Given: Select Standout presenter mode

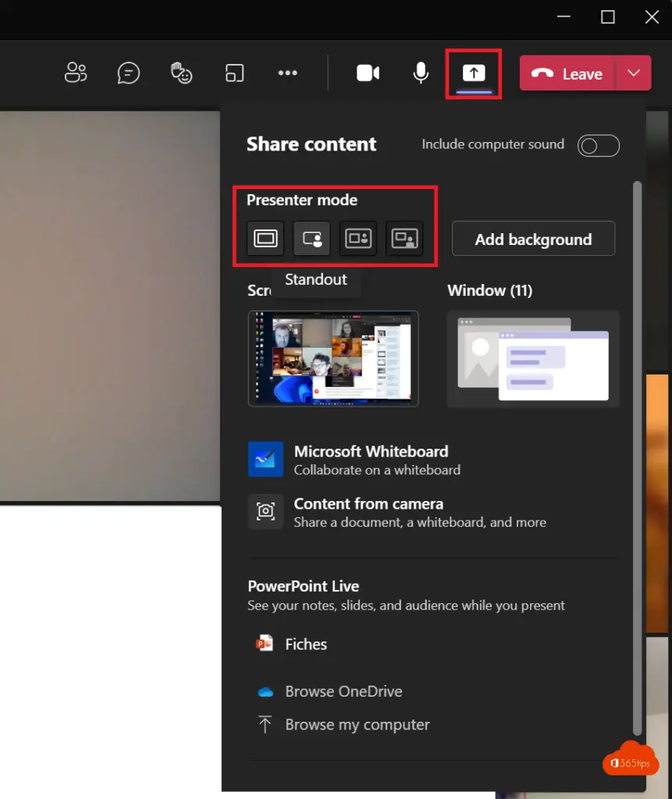Looking at the screenshot, I should point(311,238).
